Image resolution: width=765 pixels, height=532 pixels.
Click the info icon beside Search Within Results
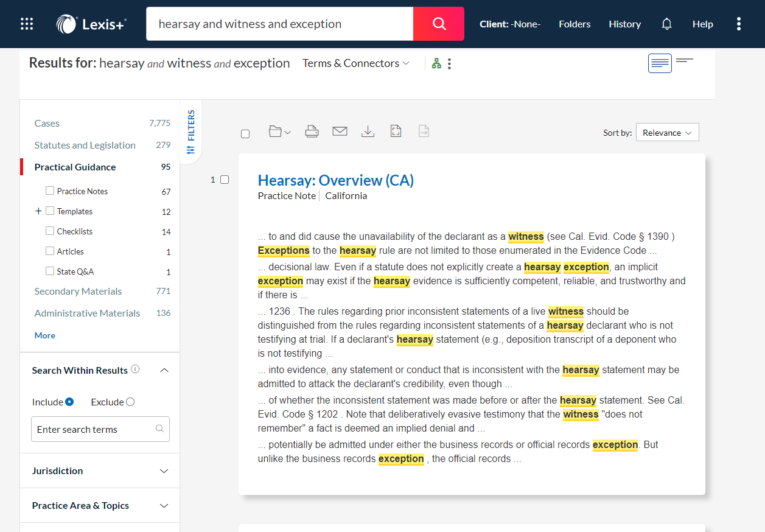pos(135,369)
